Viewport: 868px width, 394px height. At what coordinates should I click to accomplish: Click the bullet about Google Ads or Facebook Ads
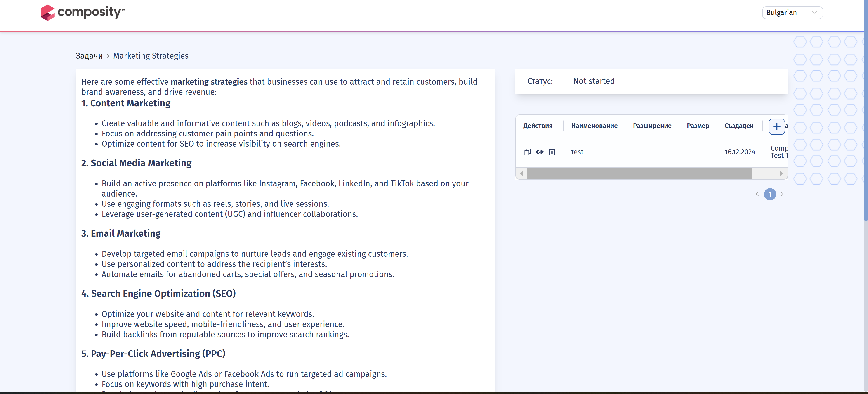tap(244, 374)
